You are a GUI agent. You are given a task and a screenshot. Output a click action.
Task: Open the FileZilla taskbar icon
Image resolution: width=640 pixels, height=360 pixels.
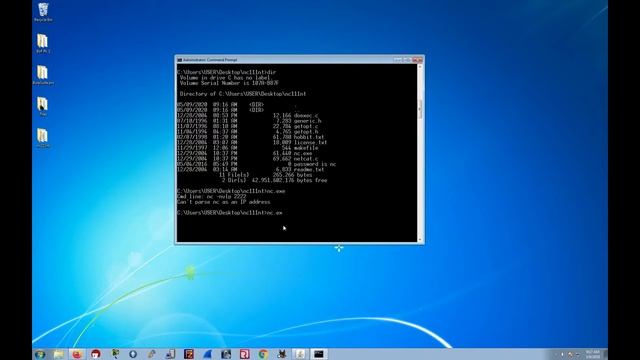(x=189, y=354)
